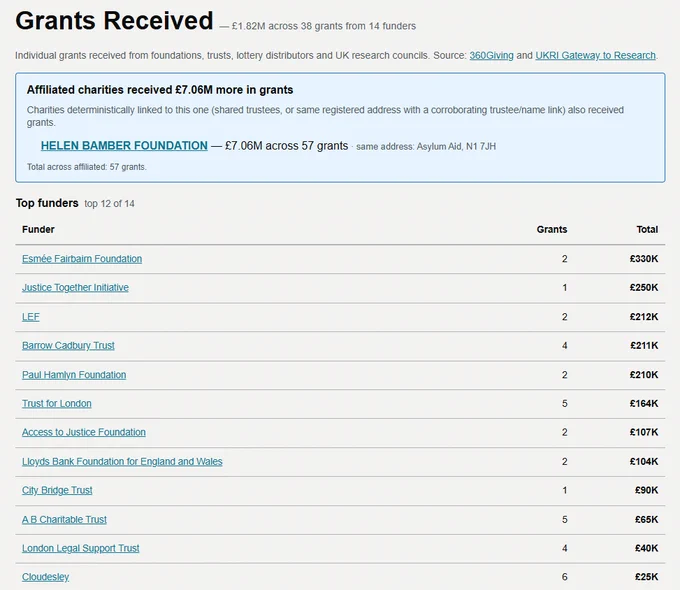Select the £25K Cloudesley total
Screen dimensions: 680x590
pyautogui.click(x=647, y=577)
